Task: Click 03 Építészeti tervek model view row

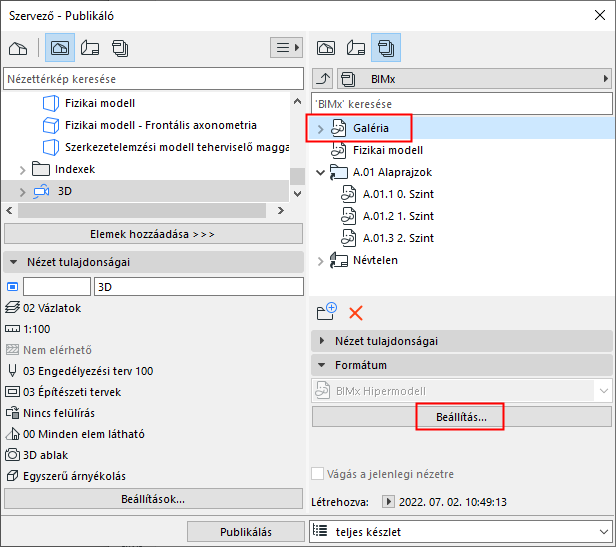Action: tap(63, 392)
